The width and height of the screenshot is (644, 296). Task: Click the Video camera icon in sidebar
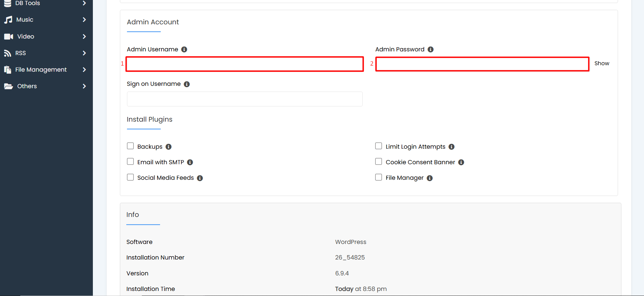(8, 36)
